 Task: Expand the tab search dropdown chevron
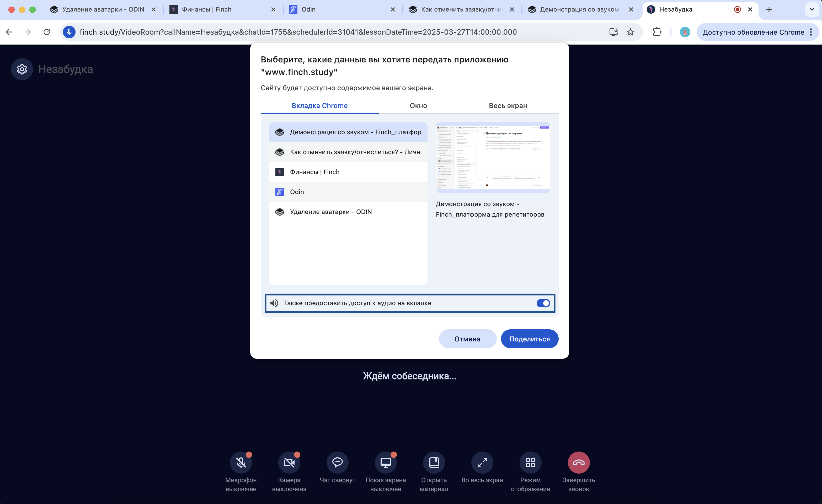(812, 9)
